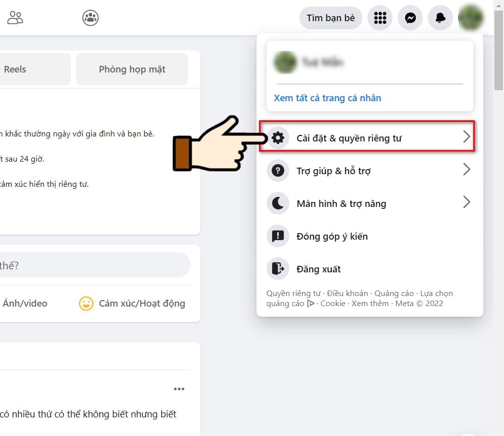Open the blurred profile name row in the account menu
Screen dimensions: 504x436
click(369, 62)
